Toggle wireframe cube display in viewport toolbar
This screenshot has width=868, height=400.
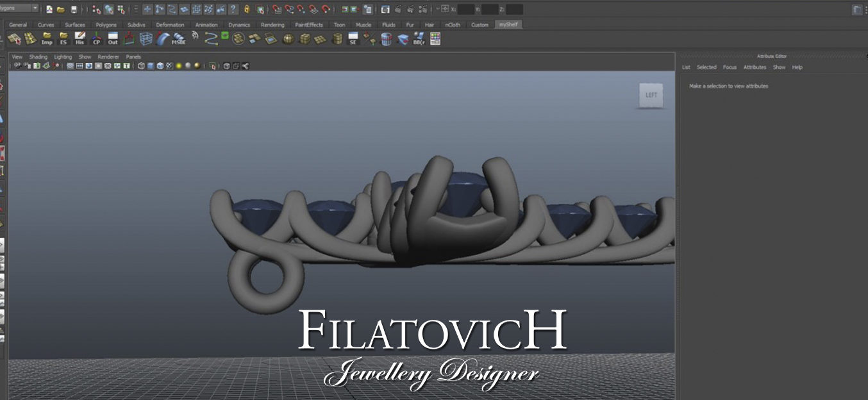[141, 65]
